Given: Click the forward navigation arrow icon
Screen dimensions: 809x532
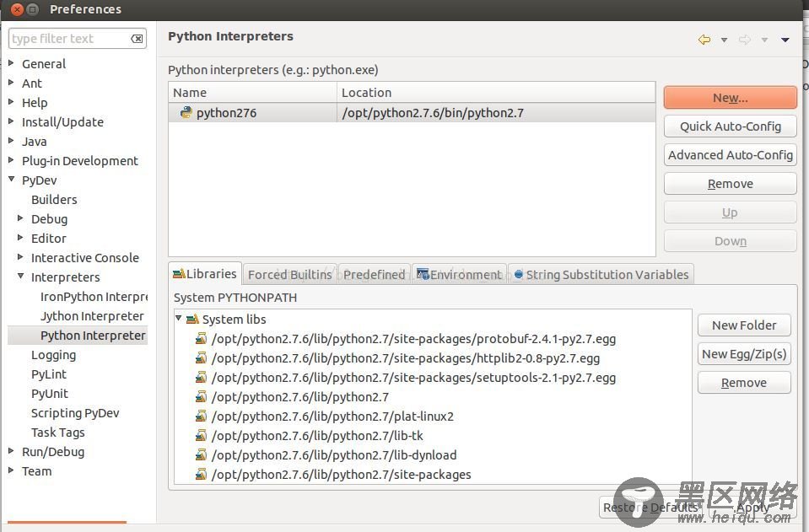Looking at the screenshot, I should (x=744, y=40).
